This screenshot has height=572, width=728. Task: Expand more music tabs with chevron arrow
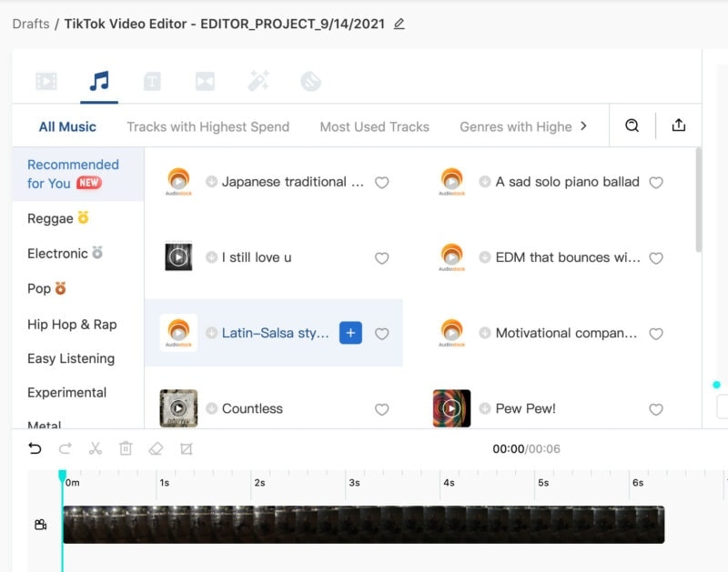click(583, 125)
